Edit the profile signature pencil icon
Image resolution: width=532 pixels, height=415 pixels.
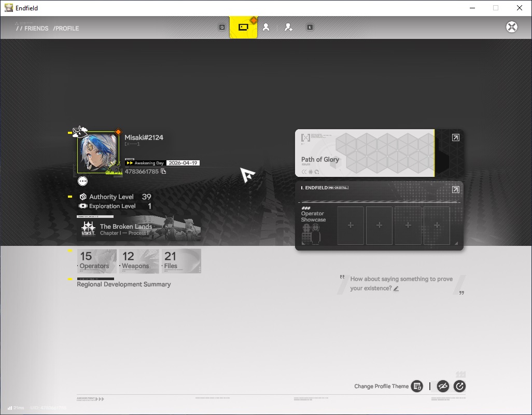396,288
